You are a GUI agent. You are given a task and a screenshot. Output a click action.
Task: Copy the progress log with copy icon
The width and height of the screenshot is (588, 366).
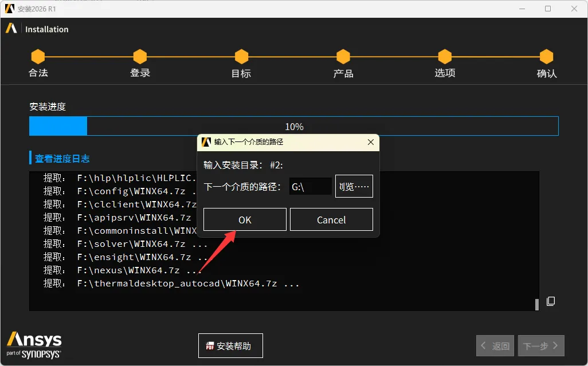click(551, 301)
